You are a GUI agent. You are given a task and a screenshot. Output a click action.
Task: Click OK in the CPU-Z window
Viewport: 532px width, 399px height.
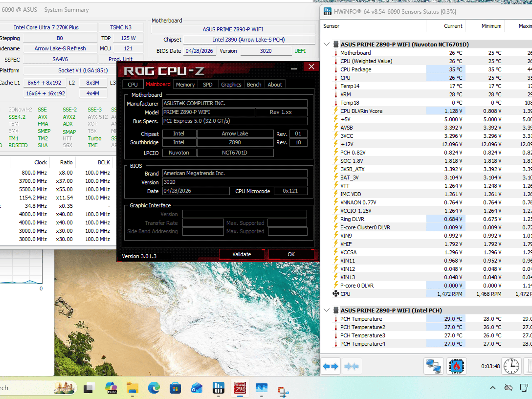291,254
